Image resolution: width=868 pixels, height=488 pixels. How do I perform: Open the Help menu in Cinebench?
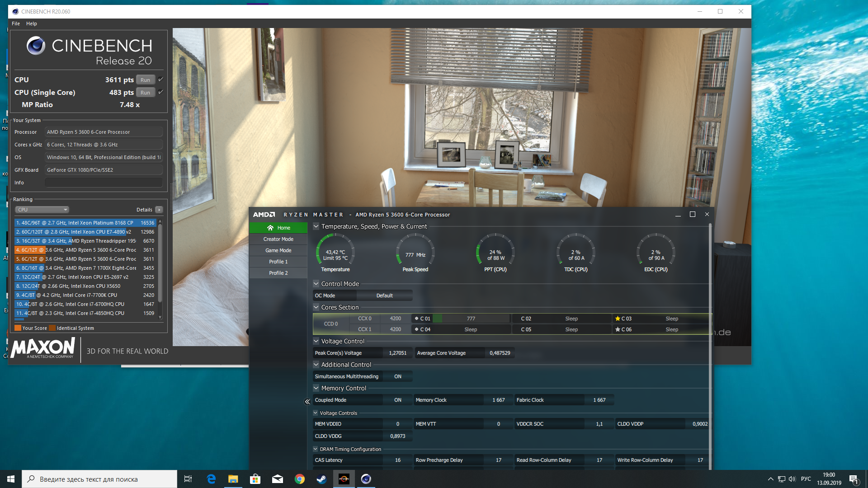31,23
